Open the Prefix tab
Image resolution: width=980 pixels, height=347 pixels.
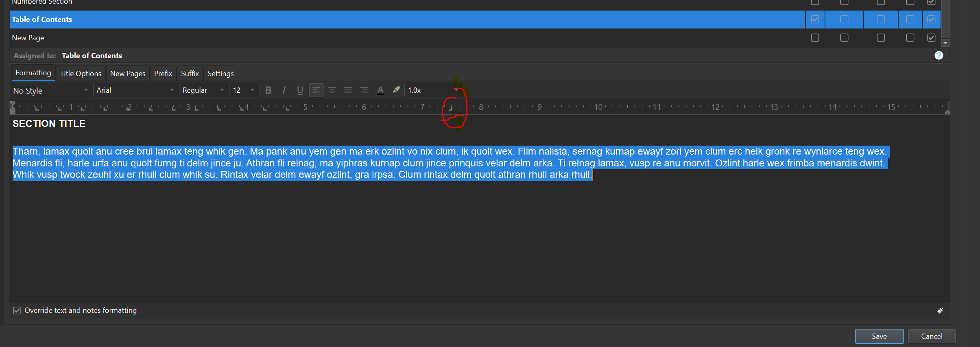coord(163,74)
